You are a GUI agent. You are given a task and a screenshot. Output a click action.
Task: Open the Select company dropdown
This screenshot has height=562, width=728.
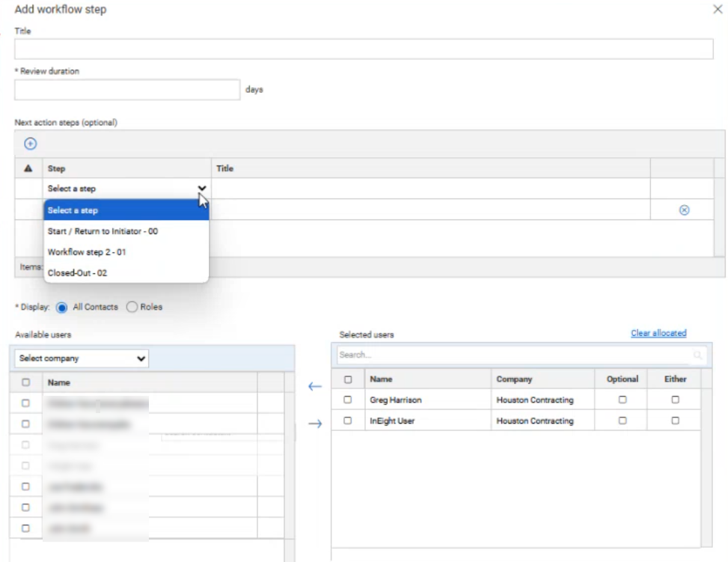[x=82, y=358]
